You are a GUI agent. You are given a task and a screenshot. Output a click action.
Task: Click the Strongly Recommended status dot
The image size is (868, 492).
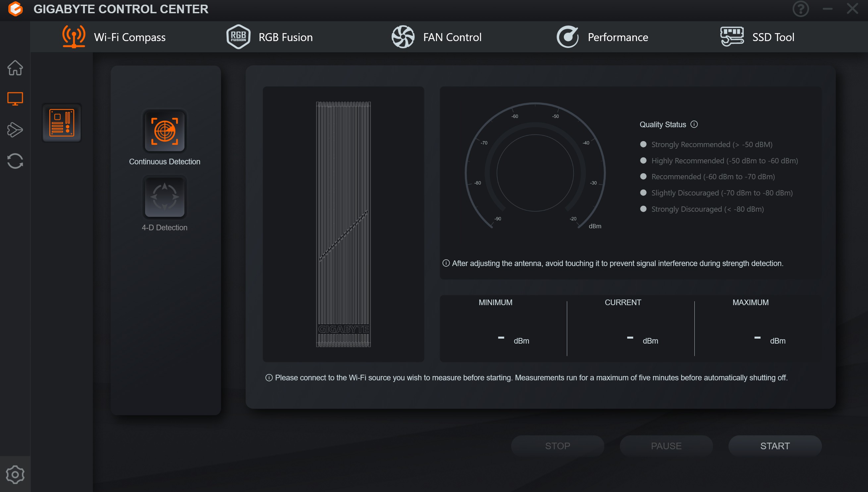point(643,144)
